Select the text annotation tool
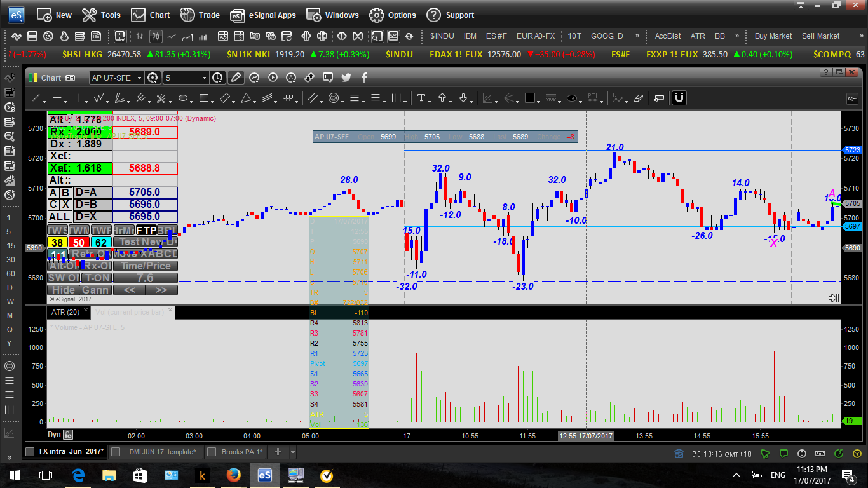The image size is (868, 488). click(420, 98)
